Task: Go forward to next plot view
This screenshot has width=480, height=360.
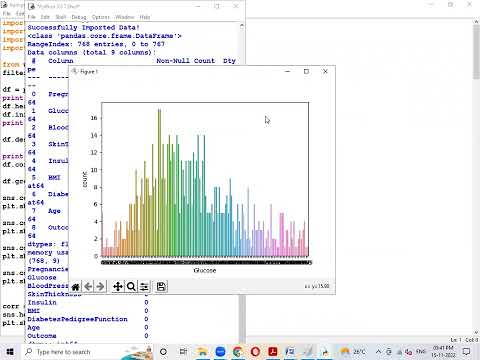Action: coord(100,287)
